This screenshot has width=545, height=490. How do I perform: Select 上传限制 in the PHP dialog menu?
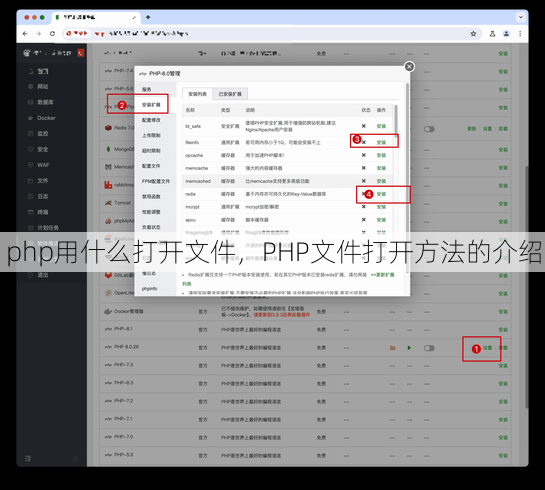(x=151, y=135)
